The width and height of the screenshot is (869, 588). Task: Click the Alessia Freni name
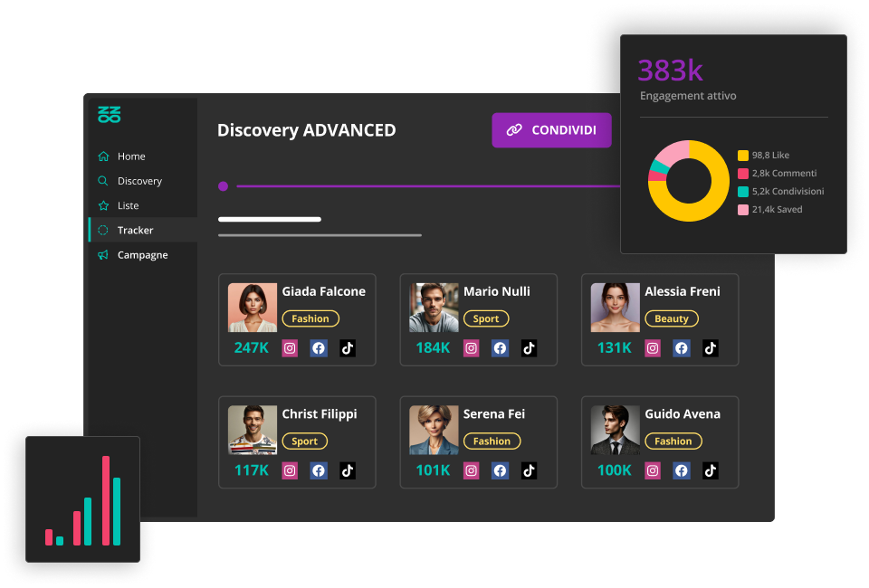[x=683, y=291]
